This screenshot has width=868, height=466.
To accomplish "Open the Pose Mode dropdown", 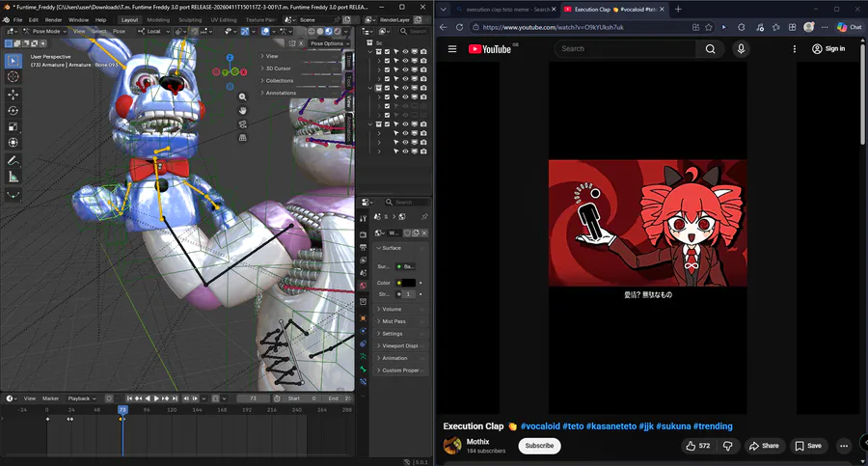I will [44, 31].
